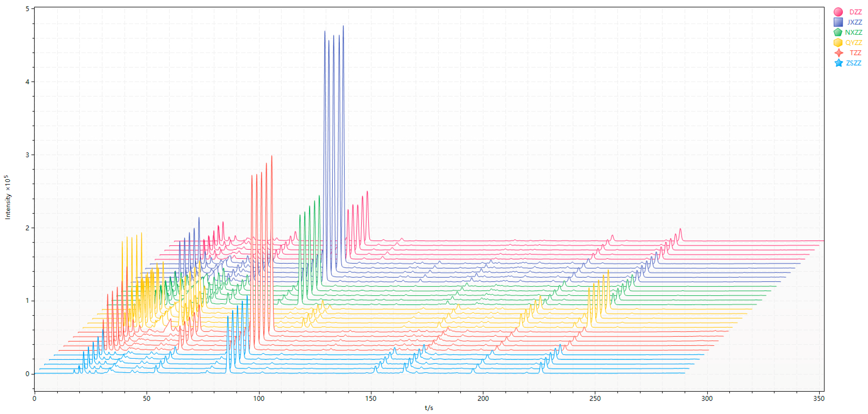Toggle the JXZZ series via its legend label

tap(854, 22)
